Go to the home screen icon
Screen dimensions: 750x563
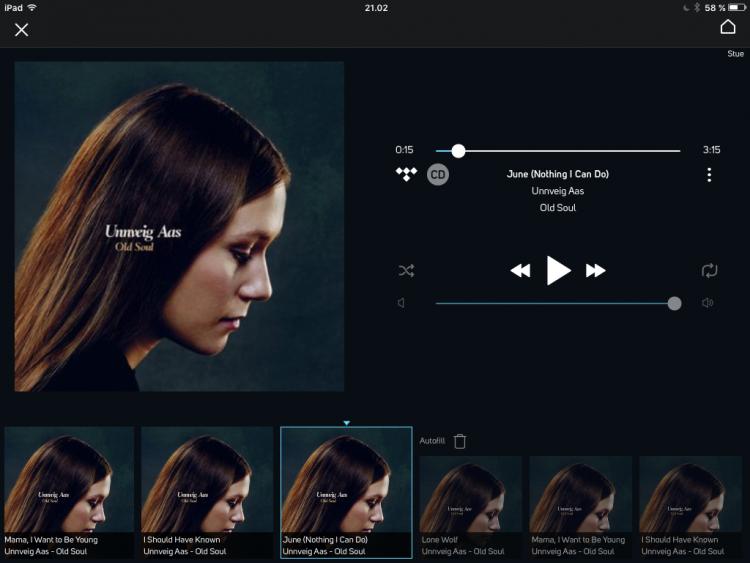728,27
